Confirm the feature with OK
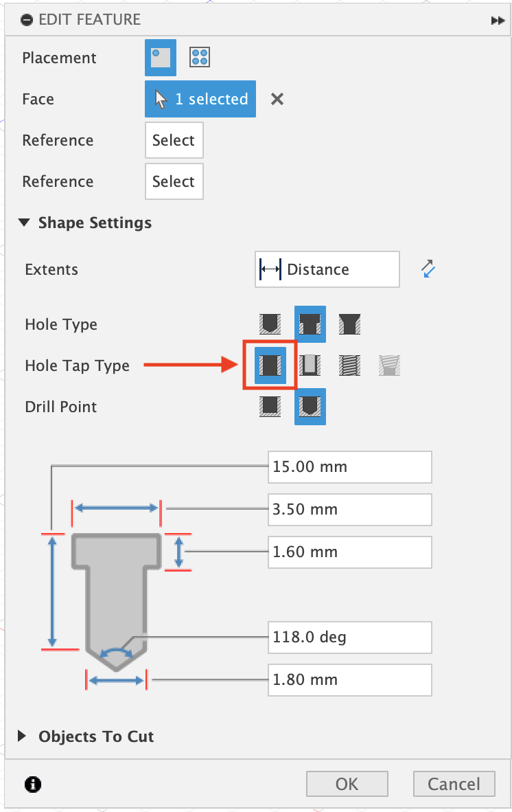Viewport: 512px width, 812px height. point(347,784)
